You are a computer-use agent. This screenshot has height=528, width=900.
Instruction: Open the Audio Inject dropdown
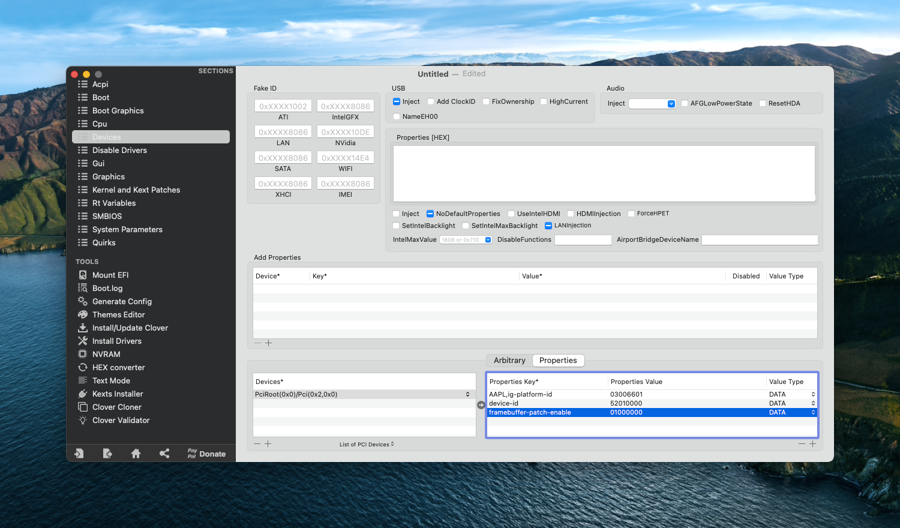[x=652, y=104]
